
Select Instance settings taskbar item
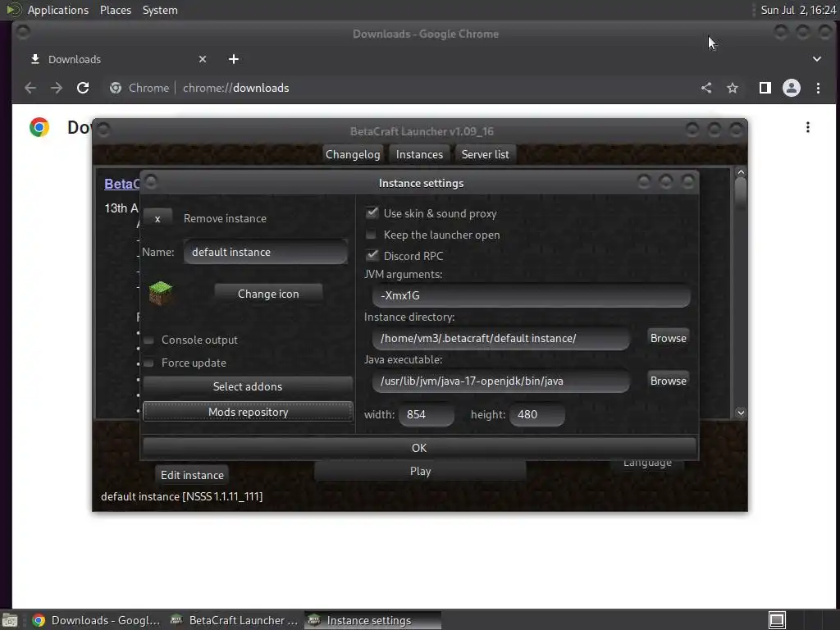373,620
